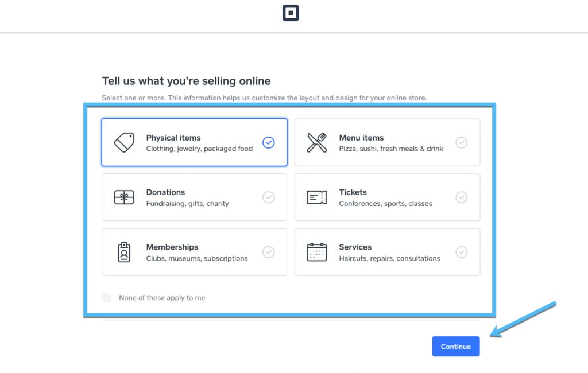Click 'Haircuts, repairs, consultations' description text
The image size is (588, 373).
pos(389,258)
